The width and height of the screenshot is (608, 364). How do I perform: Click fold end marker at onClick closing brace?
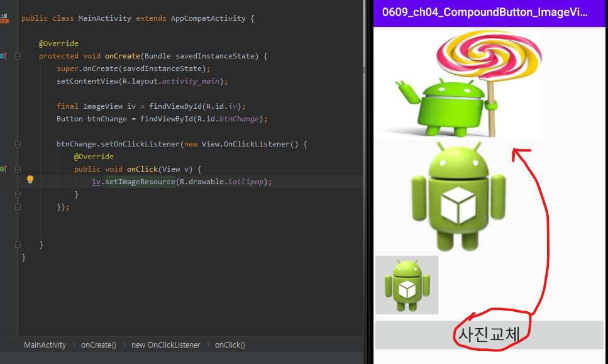pos(18,195)
